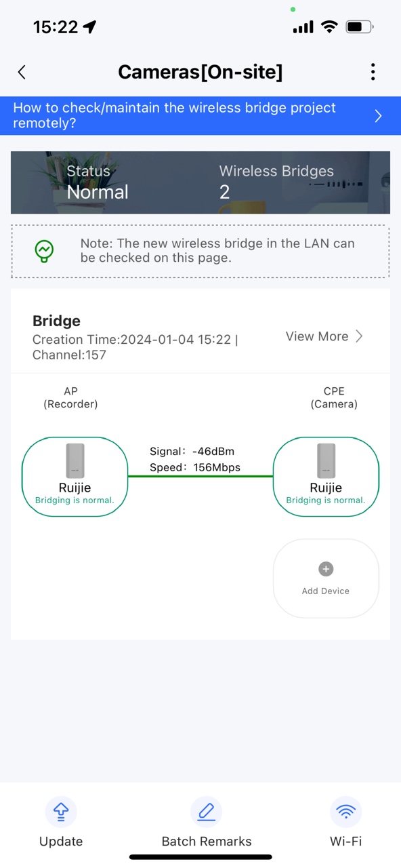Tap the plus icon in Add Device card
Screen dimensions: 401x868
(326, 569)
